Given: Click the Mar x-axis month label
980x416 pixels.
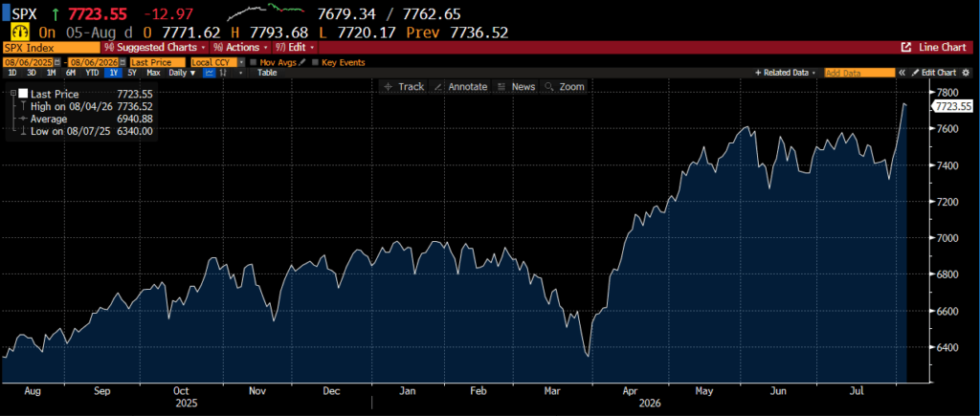Looking at the screenshot, I should point(552,390).
